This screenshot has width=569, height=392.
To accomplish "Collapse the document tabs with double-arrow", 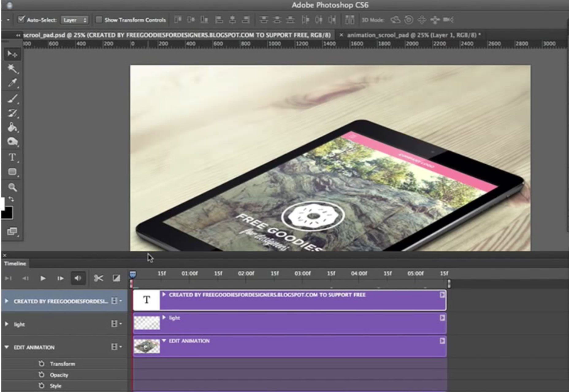I will (18, 36).
